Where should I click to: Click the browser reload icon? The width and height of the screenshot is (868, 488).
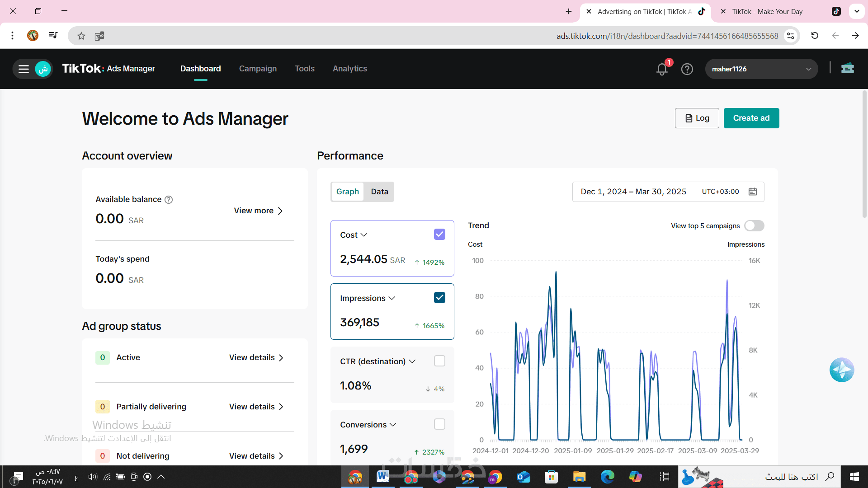tap(815, 36)
